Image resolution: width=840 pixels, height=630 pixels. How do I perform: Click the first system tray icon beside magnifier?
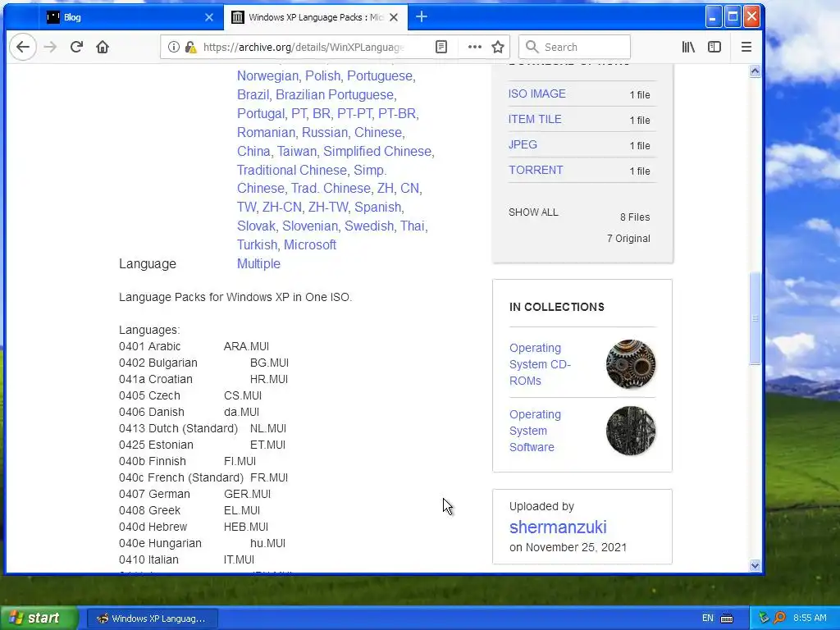pyautogui.click(x=764, y=619)
